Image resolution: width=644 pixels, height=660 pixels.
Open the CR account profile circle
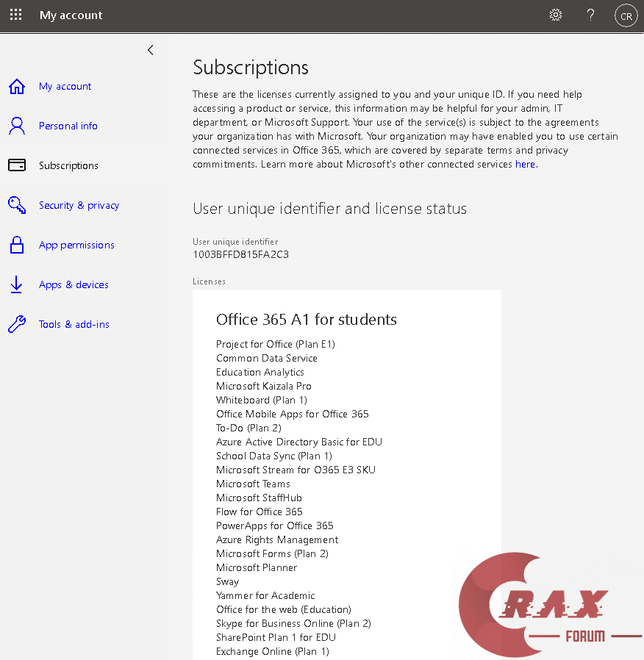(626, 15)
